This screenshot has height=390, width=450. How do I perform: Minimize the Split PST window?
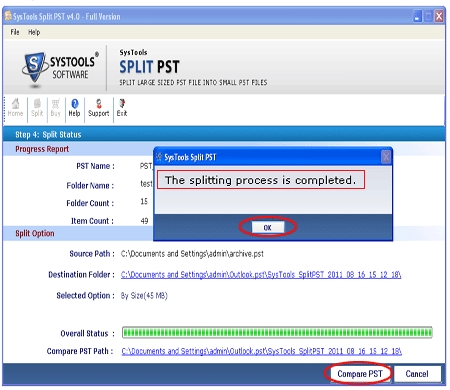coord(417,16)
